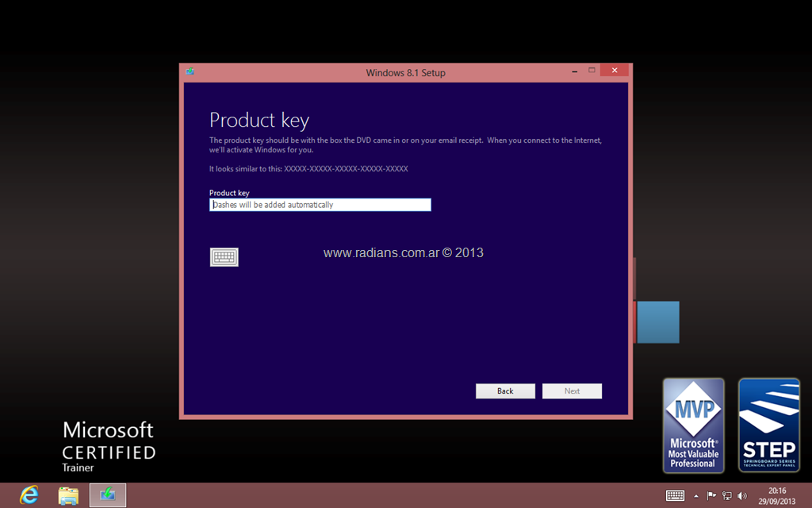
Task: Open the touch keyboard from the taskbar
Action: (675, 496)
